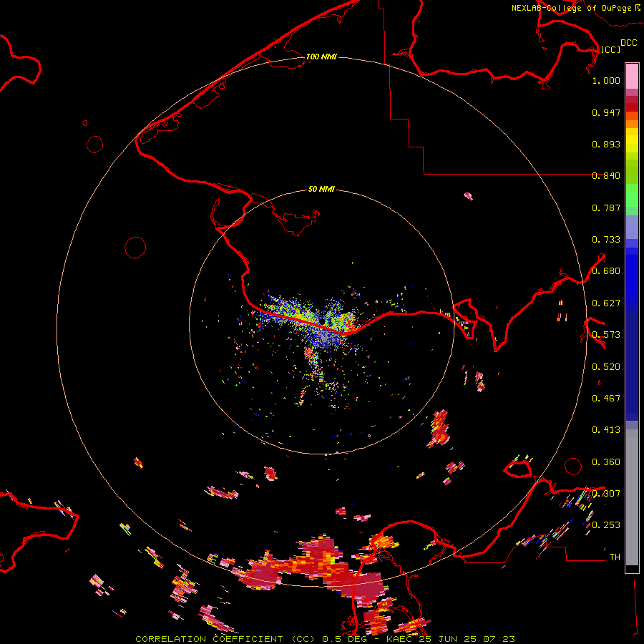Click the 0.413 legend value
644x644 pixels.
(606, 430)
